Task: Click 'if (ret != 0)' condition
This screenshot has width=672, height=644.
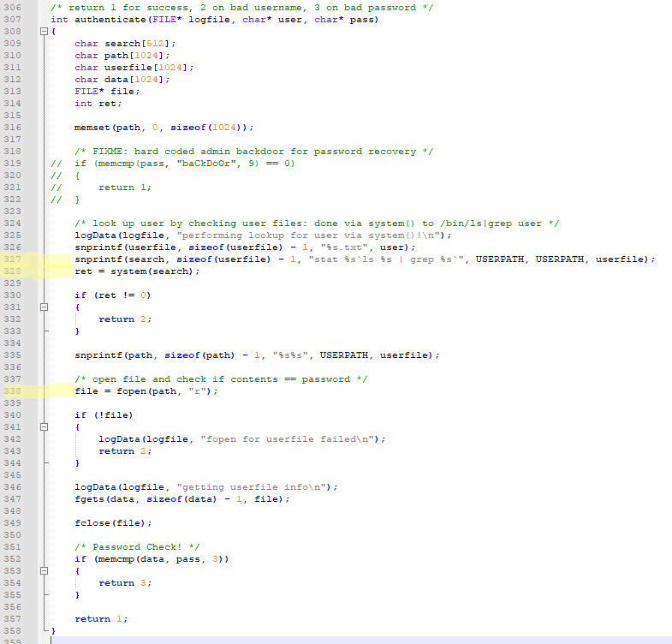Action: 113,295
